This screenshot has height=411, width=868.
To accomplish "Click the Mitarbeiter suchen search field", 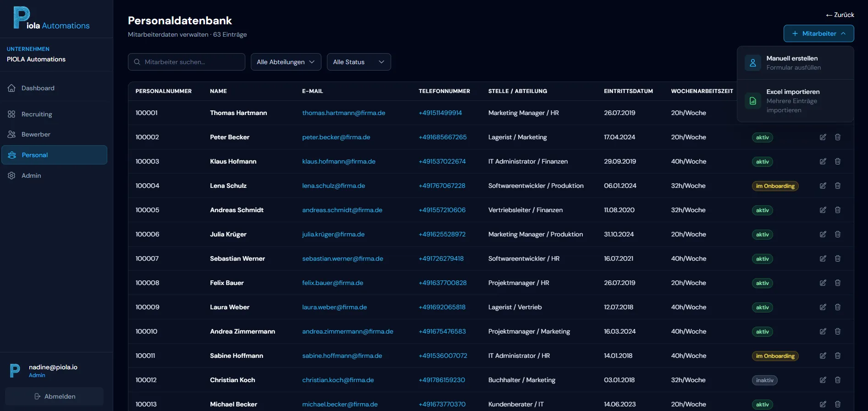I will pyautogui.click(x=187, y=62).
